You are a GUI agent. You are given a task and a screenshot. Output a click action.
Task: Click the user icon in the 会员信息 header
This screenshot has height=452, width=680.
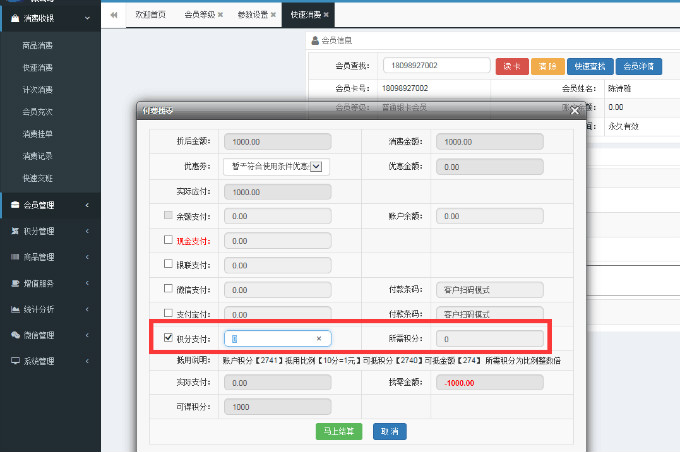315,40
